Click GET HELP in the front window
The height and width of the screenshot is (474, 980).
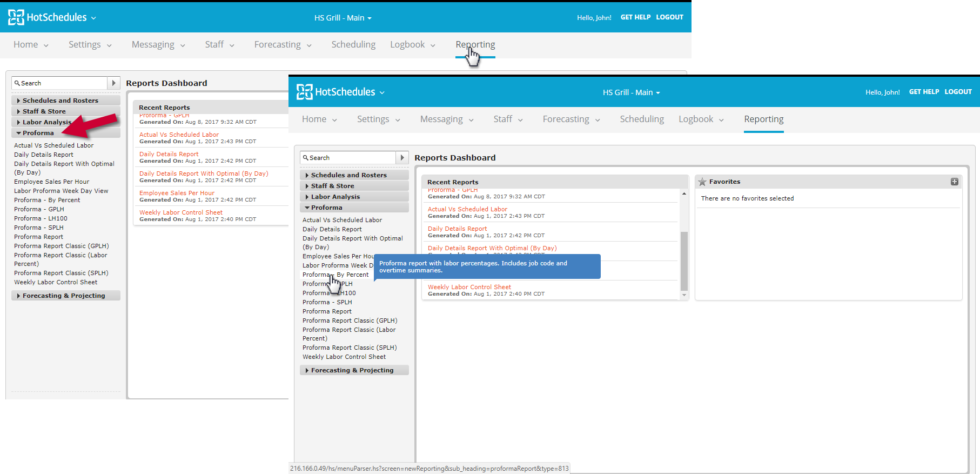[924, 92]
